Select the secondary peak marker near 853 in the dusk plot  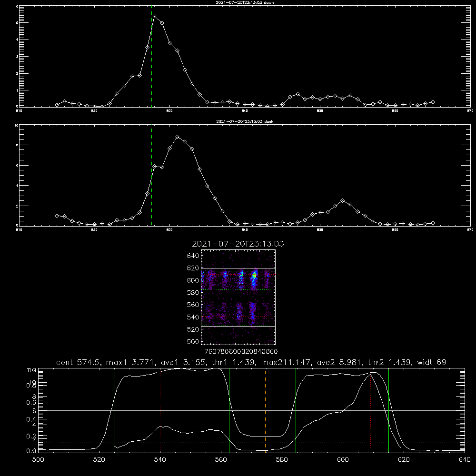tap(342, 201)
